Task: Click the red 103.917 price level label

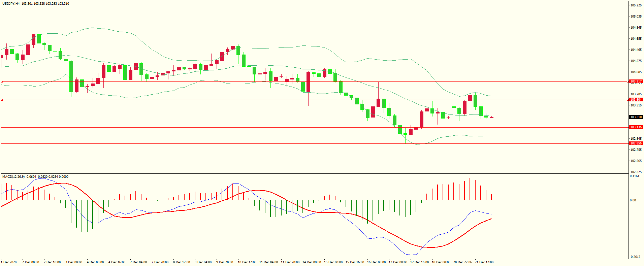Action: [x=636, y=81]
